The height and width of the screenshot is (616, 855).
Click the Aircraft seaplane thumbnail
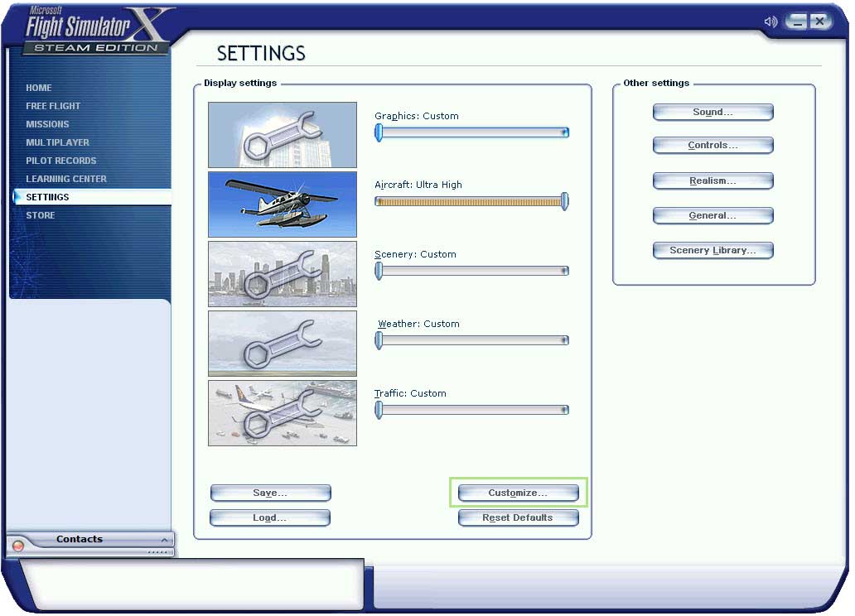pos(283,205)
